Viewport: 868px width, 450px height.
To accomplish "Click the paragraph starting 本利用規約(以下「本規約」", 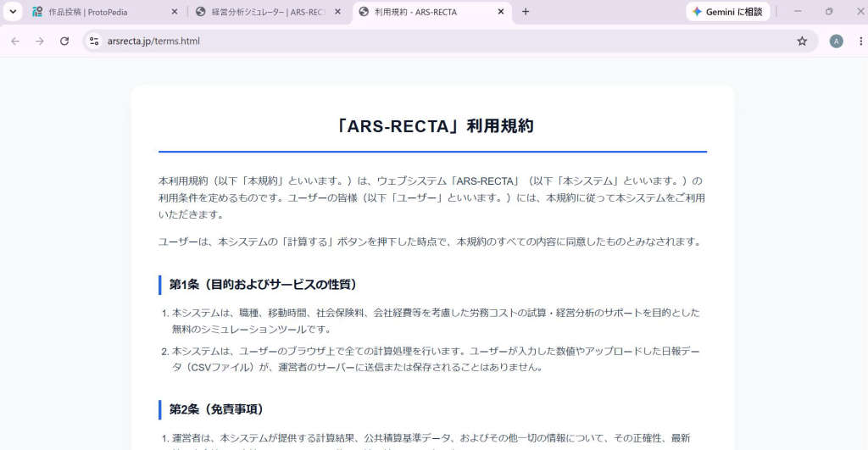I will click(432, 197).
